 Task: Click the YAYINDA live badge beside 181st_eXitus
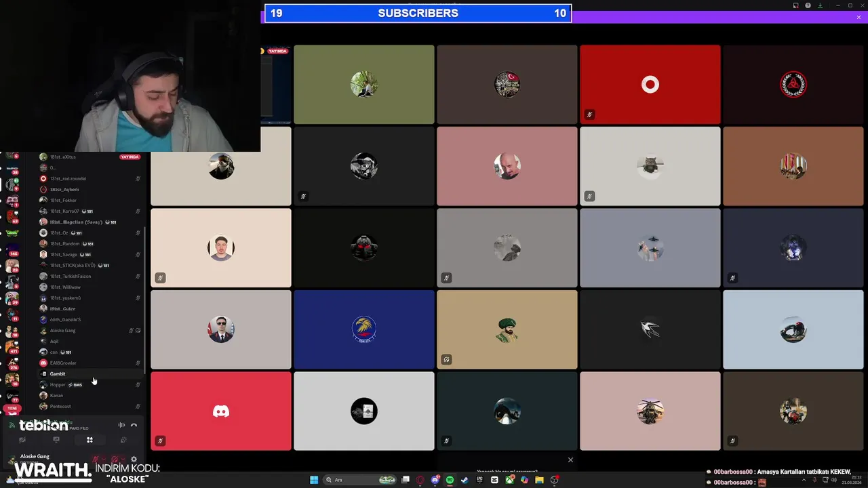coord(130,157)
